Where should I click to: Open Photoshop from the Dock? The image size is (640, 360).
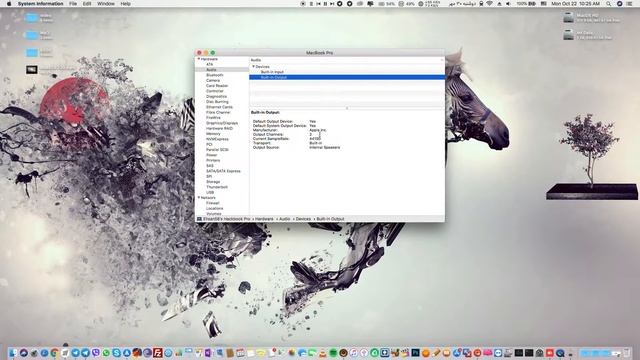416,353
